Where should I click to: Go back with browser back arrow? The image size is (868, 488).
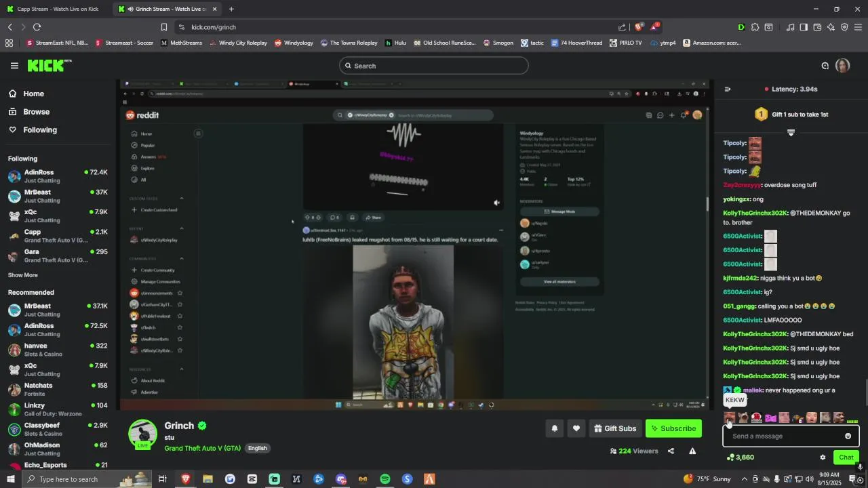pyautogui.click(x=10, y=27)
